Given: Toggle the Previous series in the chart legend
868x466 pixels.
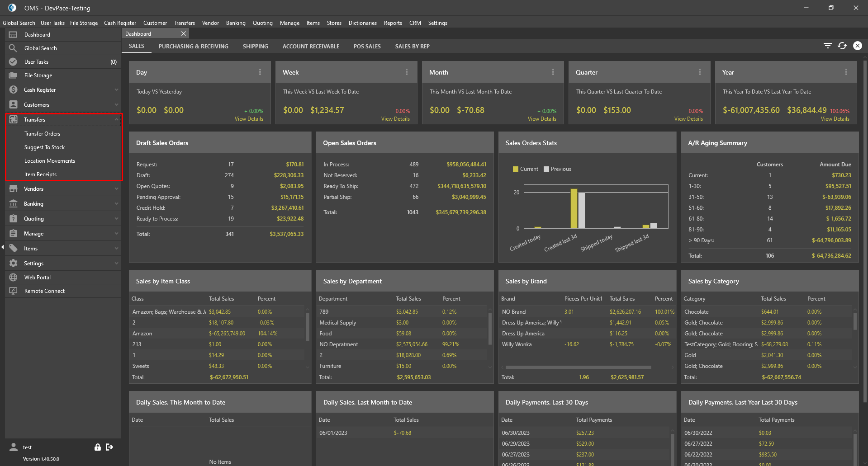Looking at the screenshot, I should pos(558,169).
